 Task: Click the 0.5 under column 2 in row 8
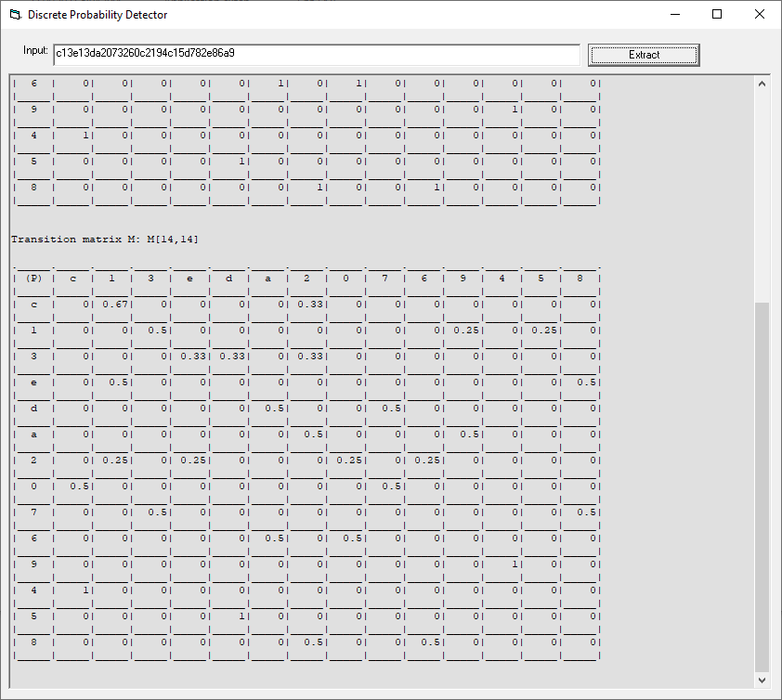[313, 642]
